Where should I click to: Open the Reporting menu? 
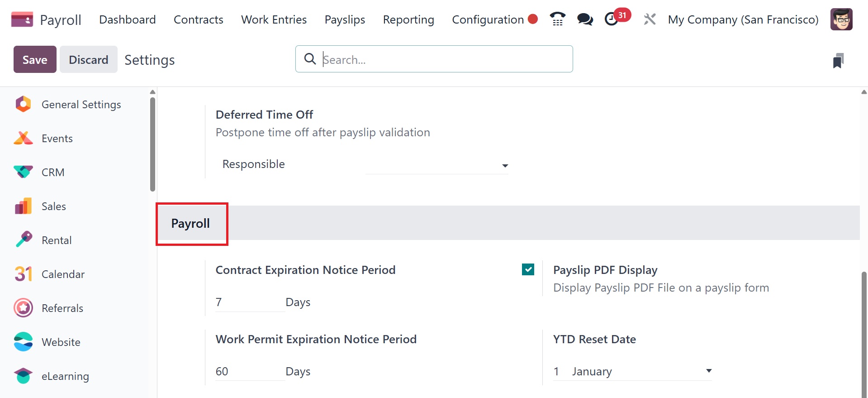tap(408, 19)
